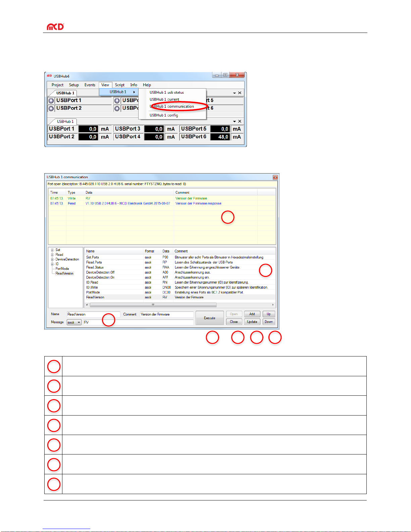Screen dimensions: 411x532
Task: Click the Down button
Action: 269,322
